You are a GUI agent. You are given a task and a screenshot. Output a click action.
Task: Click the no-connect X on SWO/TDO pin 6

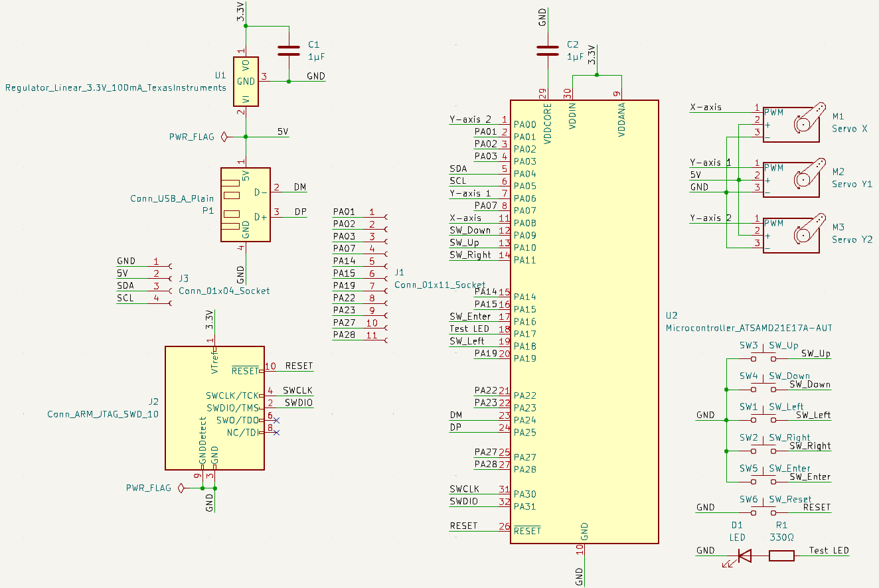coord(276,420)
